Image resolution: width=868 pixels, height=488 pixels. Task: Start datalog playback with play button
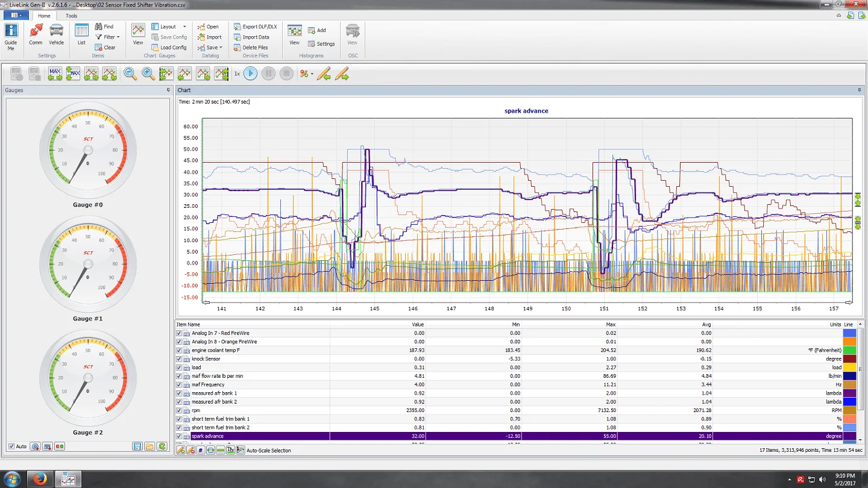pos(251,74)
